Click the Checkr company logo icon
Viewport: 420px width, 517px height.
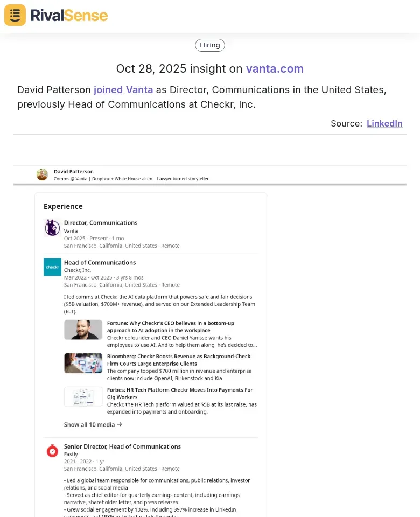(x=52, y=267)
